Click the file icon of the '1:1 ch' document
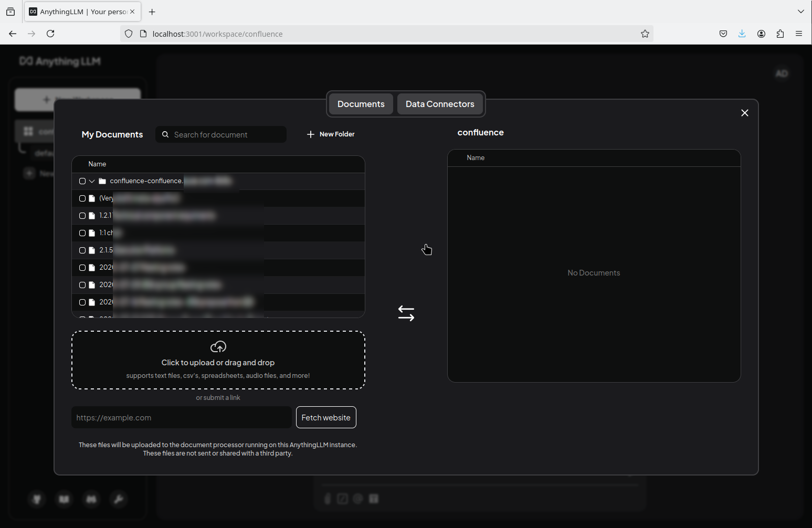812x528 pixels. tap(92, 233)
